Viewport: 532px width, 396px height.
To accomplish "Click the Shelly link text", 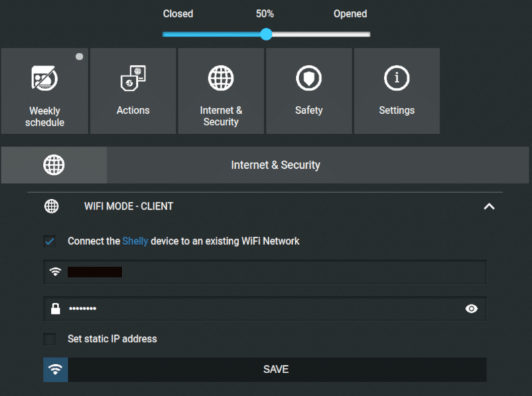I will pyautogui.click(x=135, y=241).
